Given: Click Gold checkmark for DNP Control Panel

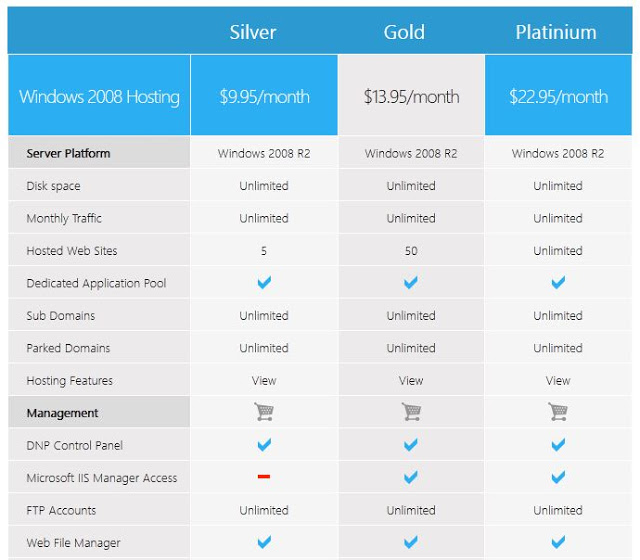Looking at the screenshot, I should [x=411, y=444].
